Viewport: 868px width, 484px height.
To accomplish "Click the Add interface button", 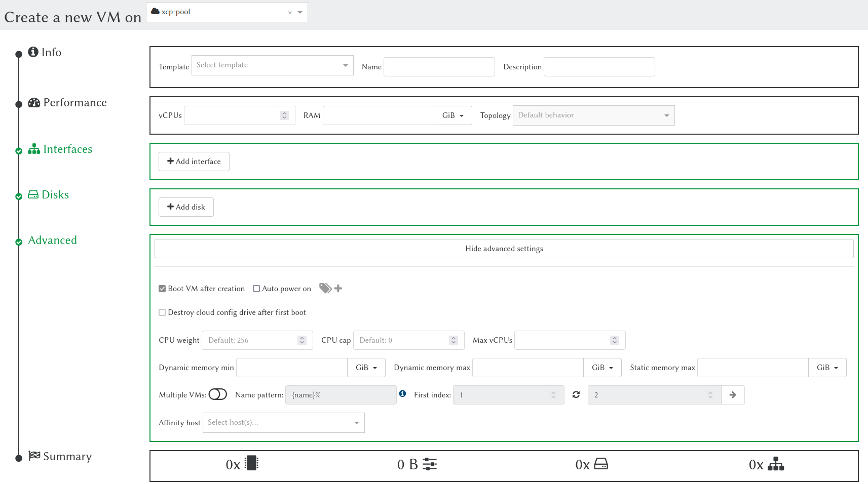I will click(194, 162).
